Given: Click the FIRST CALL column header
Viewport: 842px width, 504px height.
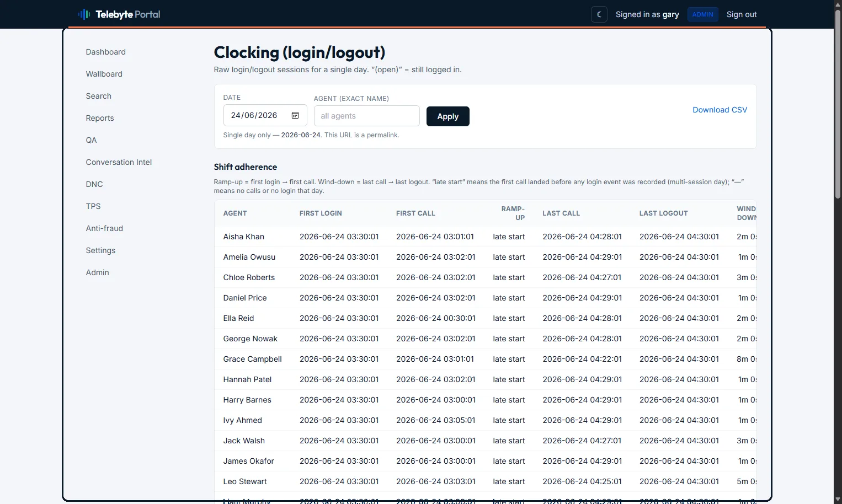Looking at the screenshot, I should [x=415, y=213].
